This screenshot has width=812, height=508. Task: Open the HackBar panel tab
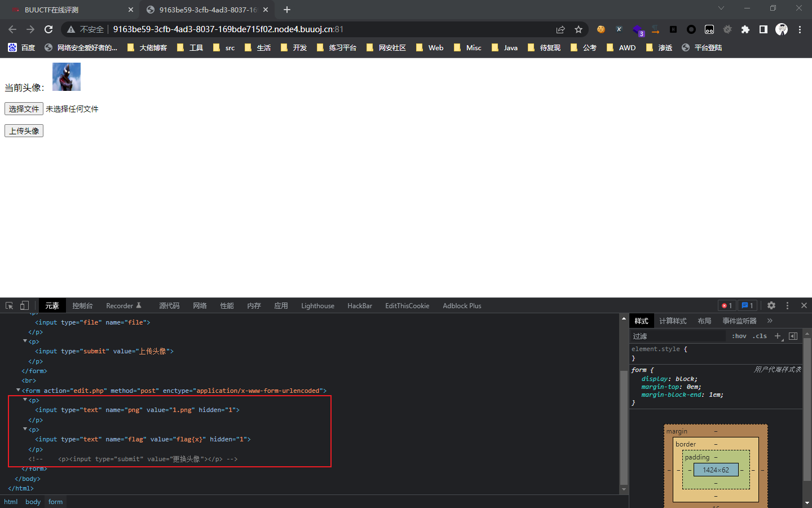click(360, 305)
